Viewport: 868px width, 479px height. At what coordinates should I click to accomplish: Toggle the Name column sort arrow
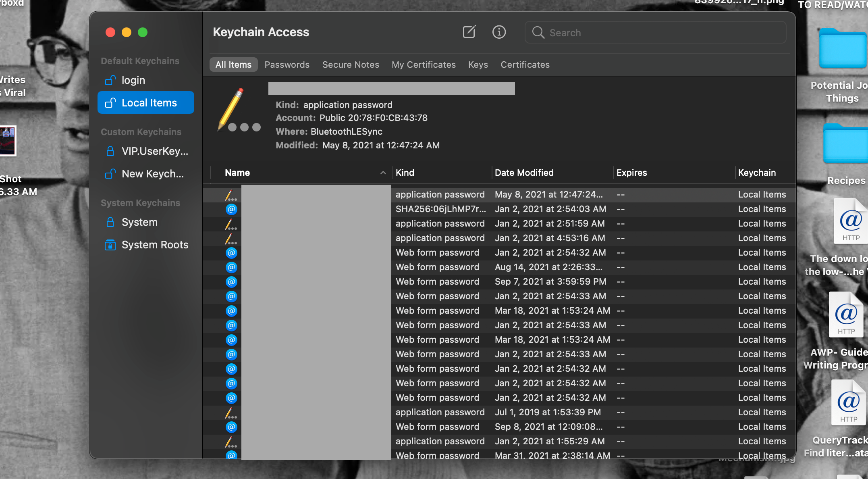click(x=383, y=173)
